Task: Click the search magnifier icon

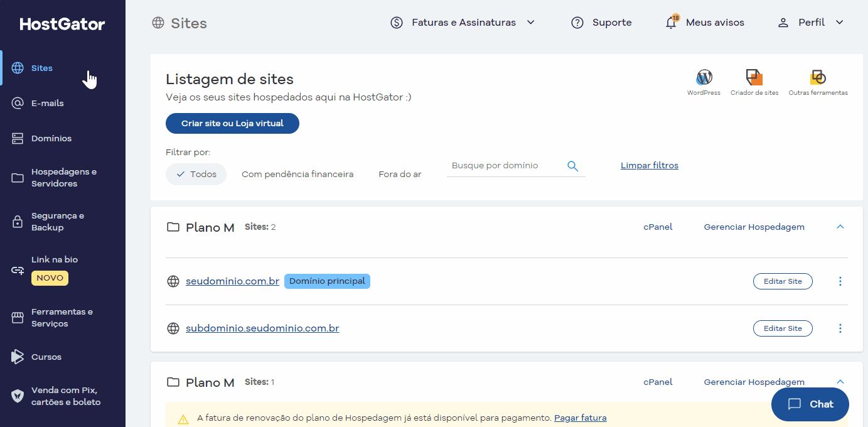Action: (572, 166)
